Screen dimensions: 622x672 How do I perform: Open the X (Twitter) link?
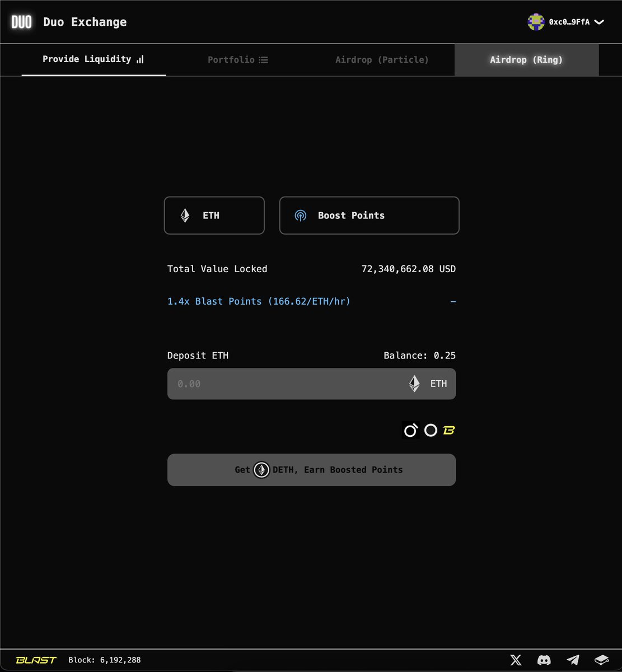point(516,660)
